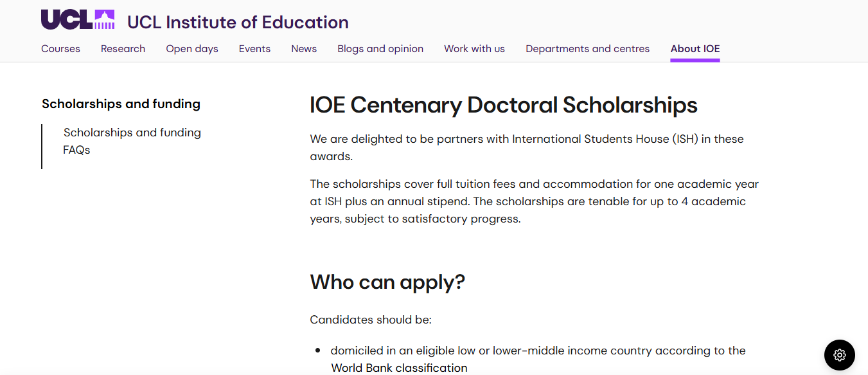This screenshot has width=868, height=375.
Task: Open Scholarships and funding sidebar heading
Action: (121, 104)
